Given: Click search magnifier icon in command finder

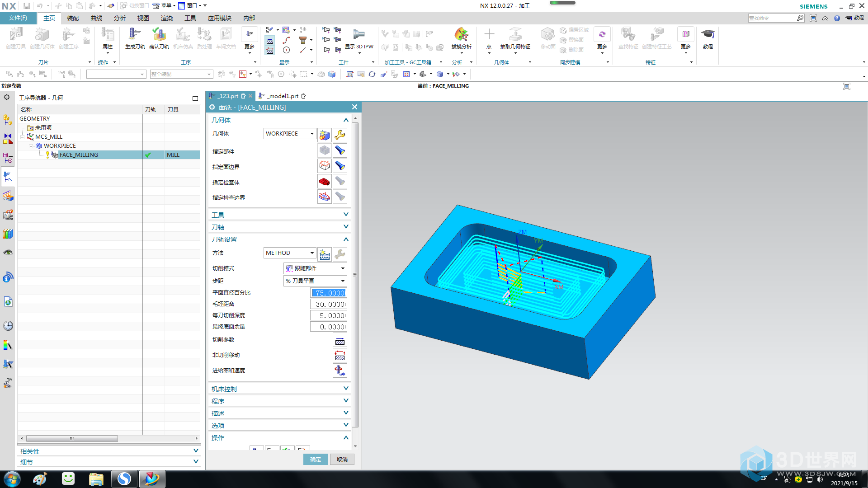Looking at the screenshot, I should coord(800,18).
